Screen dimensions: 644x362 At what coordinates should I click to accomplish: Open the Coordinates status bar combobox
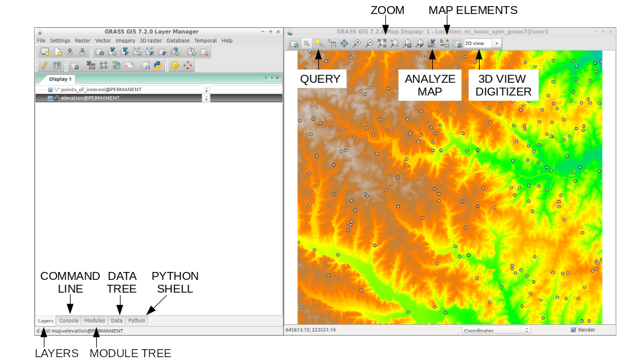[495, 330]
